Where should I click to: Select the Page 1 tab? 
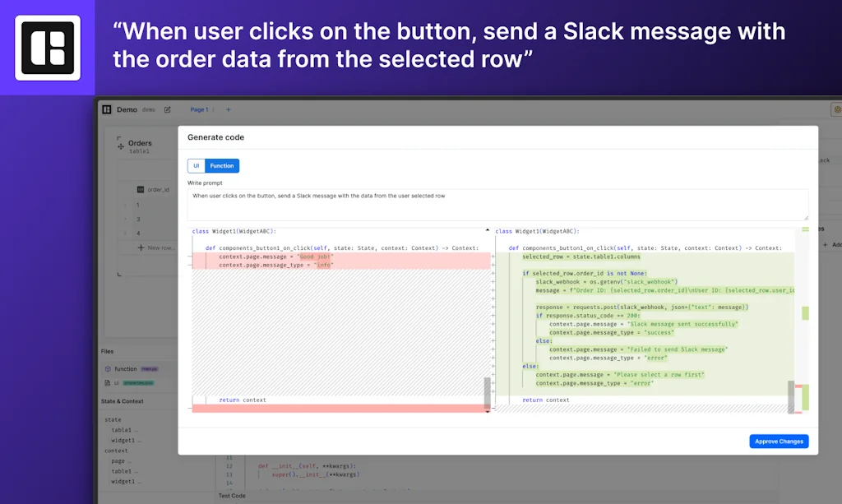tap(200, 109)
